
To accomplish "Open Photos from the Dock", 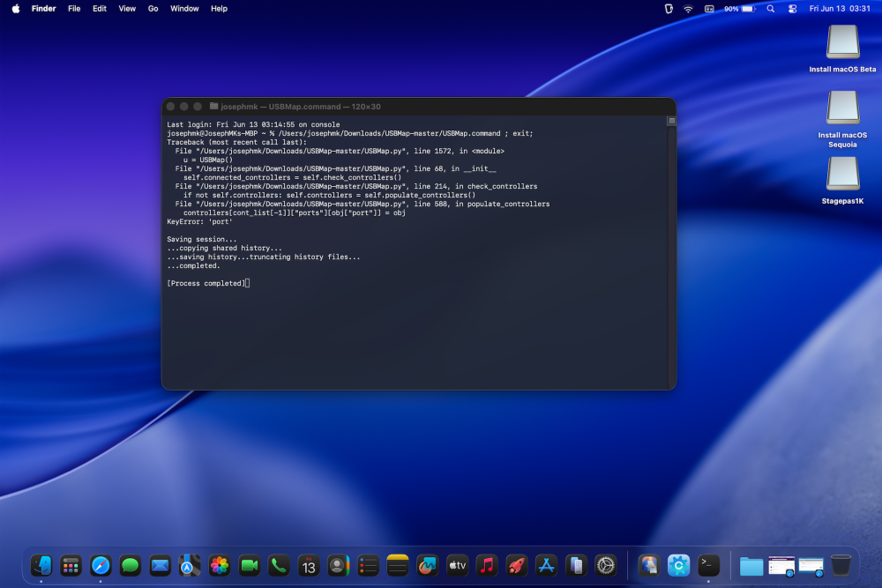I will point(220,565).
